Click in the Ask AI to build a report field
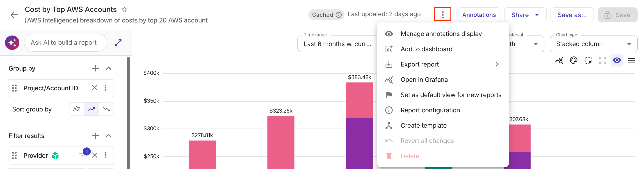Viewport: 644px width, 169px height. [x=66, y=43]
